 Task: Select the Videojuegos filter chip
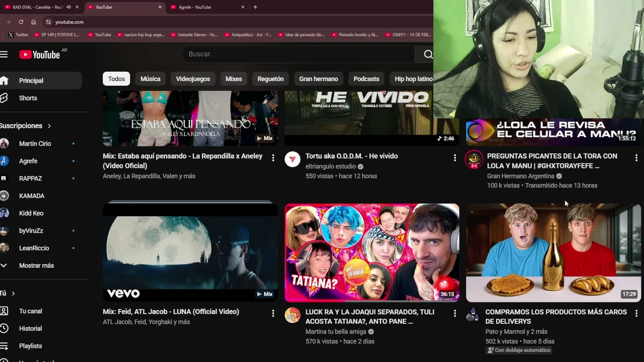point(193,79)
